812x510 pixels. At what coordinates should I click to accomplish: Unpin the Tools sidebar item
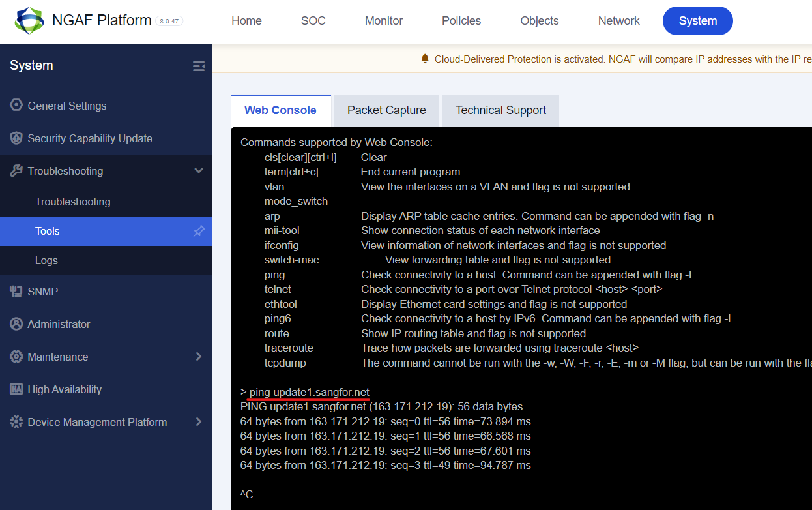(199, 231)
